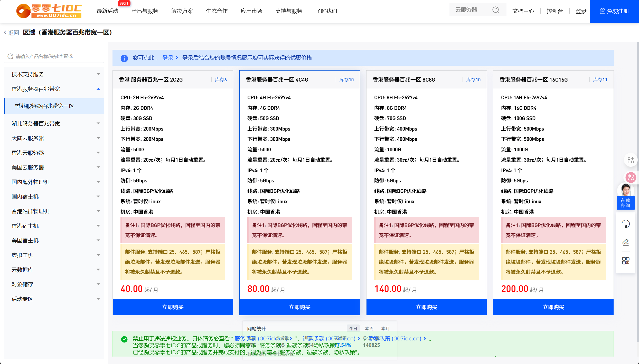Open 文档中心 link
This screenshot has height=364, width=639.
[523, 11]
